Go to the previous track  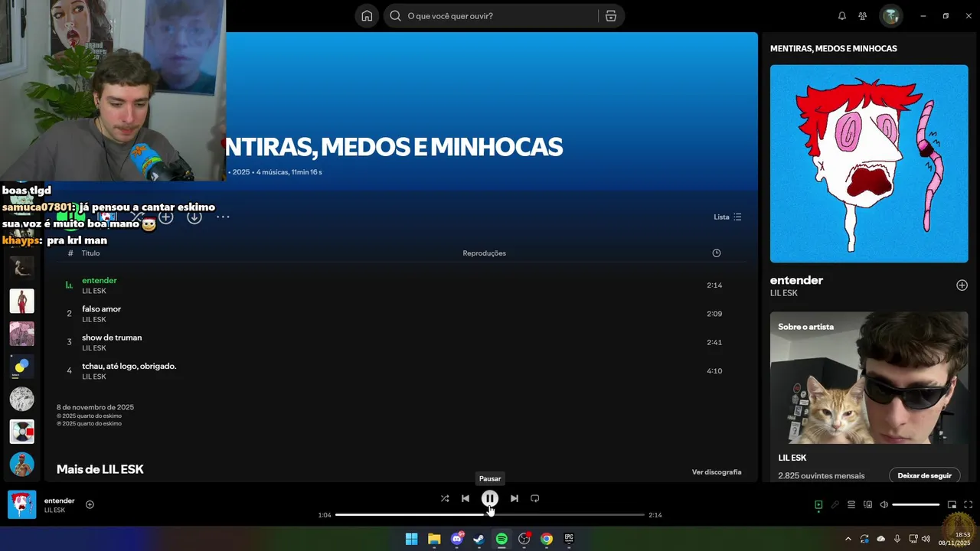tap(465, 498)
